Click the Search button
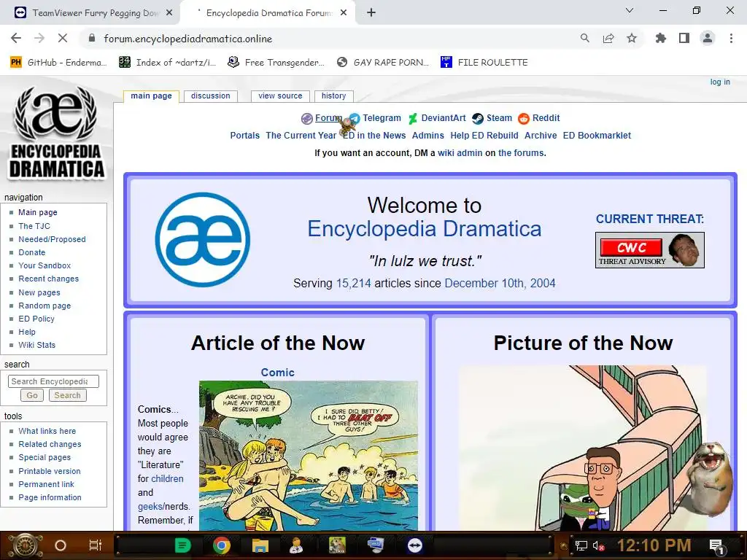The width and height of the screenshot is (747, 560). (x=67, y=395)
